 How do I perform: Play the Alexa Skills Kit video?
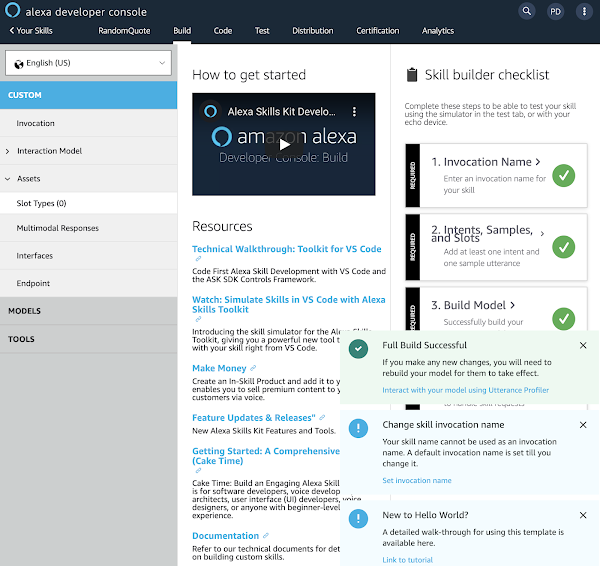coord(284,145)
